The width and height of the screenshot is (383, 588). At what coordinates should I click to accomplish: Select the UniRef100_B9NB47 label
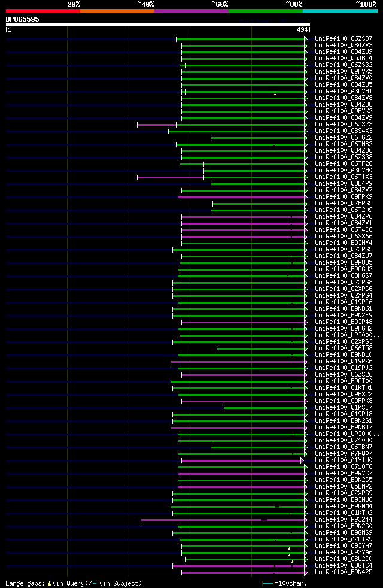(x=344, y=428)
